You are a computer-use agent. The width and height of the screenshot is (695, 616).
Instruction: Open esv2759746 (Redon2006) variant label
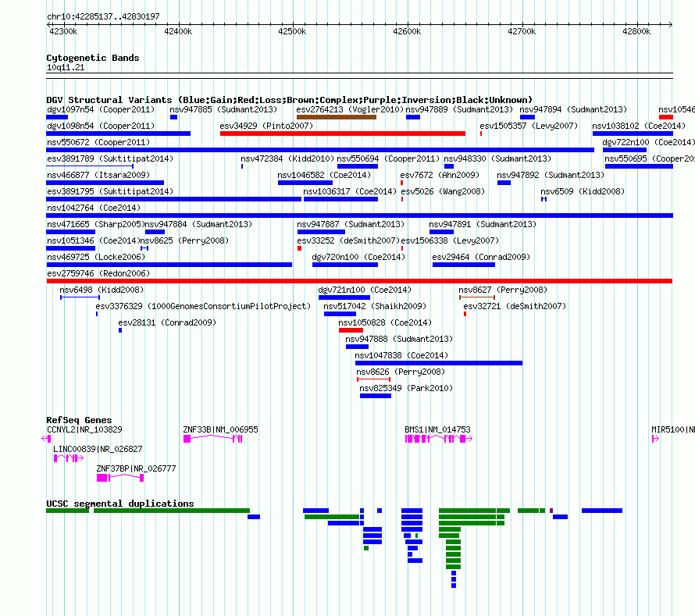tap(98, 273)
